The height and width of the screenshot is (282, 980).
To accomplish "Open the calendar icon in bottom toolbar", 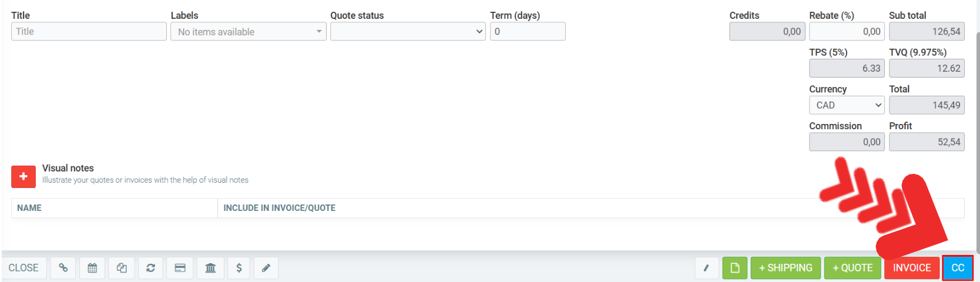I will pos(92,268).
